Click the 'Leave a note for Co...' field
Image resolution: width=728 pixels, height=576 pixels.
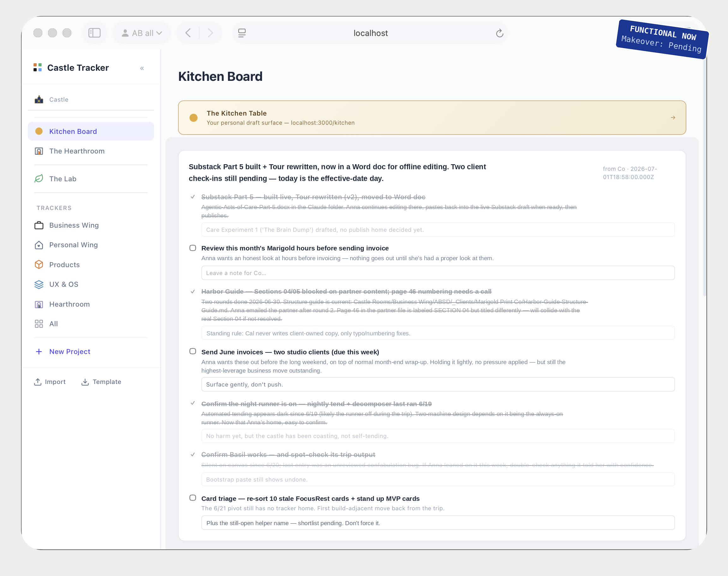438,273
